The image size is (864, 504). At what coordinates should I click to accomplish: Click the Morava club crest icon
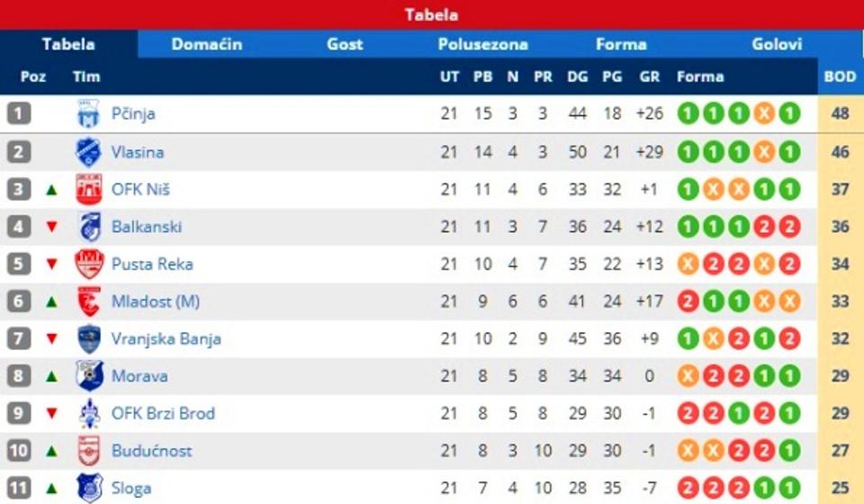coord(88,376)
